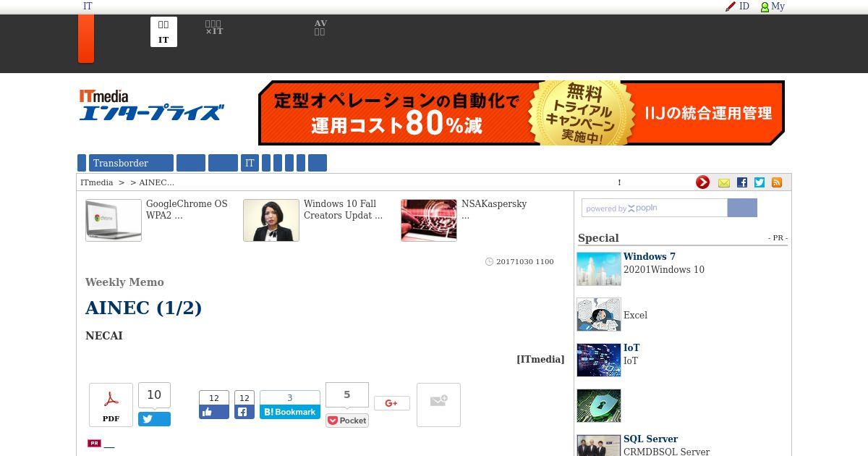
Task: Open the Transborder navigation item
Action: tap(131, 163)
